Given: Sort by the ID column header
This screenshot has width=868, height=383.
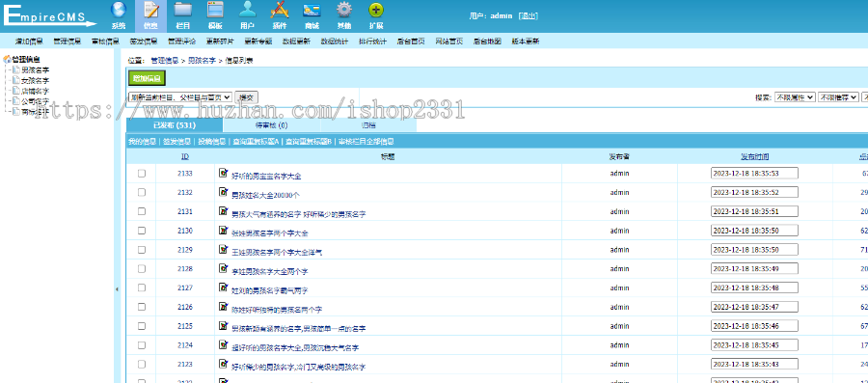Looking at the screenshot, I should coord(185,156).
